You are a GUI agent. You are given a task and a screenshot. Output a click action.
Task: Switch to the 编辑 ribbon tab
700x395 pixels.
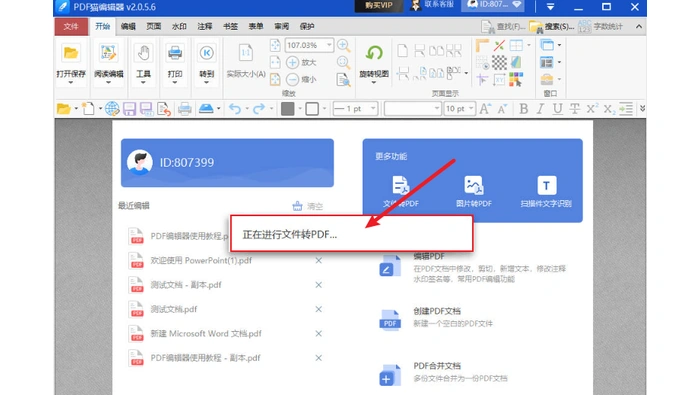click(x=128, y=27)
